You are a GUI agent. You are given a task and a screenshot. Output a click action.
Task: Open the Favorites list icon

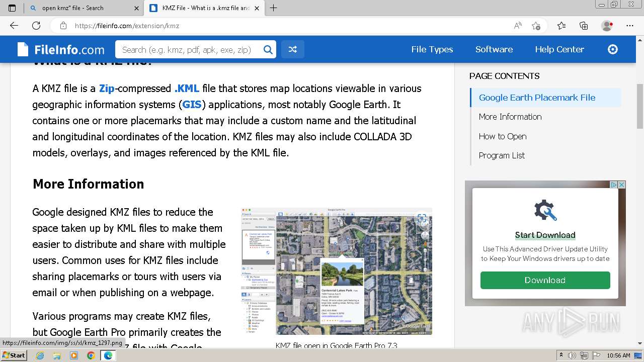tap(561, 26)
